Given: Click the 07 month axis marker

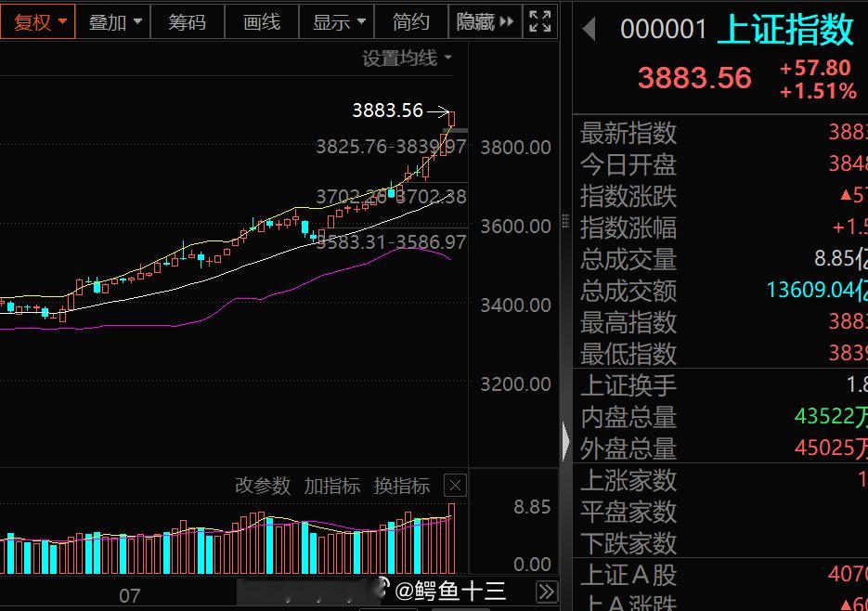Looking at the screenshot, I should (130, 596).
